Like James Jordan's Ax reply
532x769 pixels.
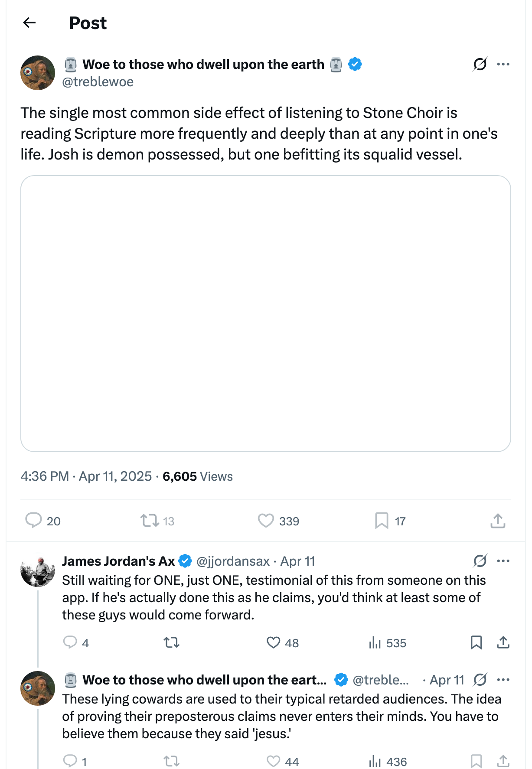pyautogui.click(x=273, y=642)
